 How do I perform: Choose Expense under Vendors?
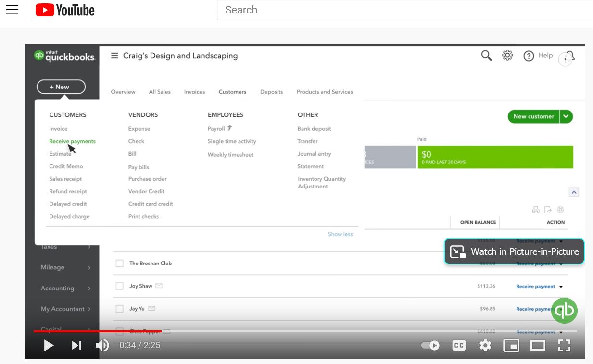coord(139,129)
